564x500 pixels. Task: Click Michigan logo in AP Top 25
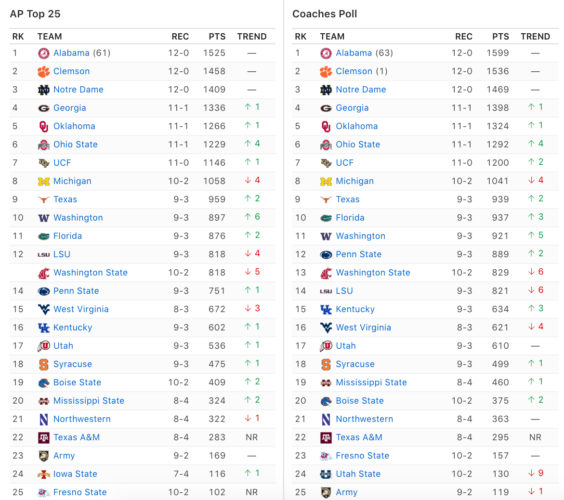pyautogui.click(x=44, y=181)
